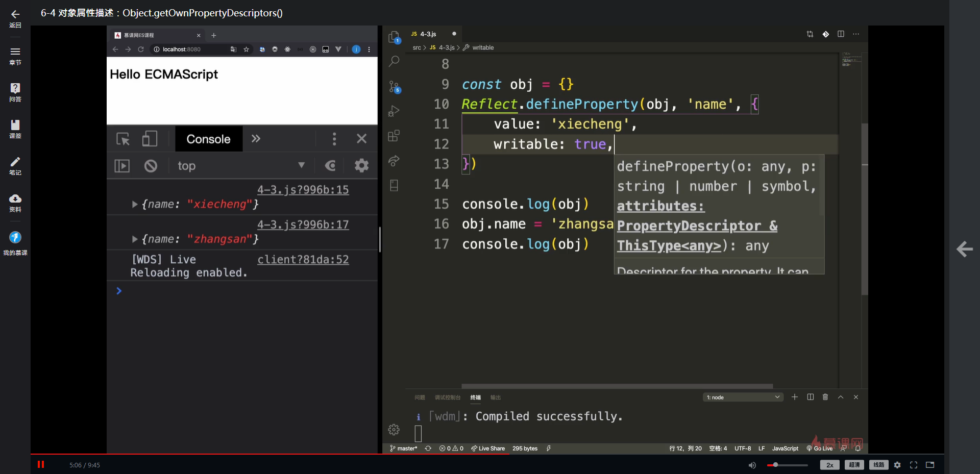Click the large left arrow at right edge
This screenshot has width=980, height=474.
point(964,249)
